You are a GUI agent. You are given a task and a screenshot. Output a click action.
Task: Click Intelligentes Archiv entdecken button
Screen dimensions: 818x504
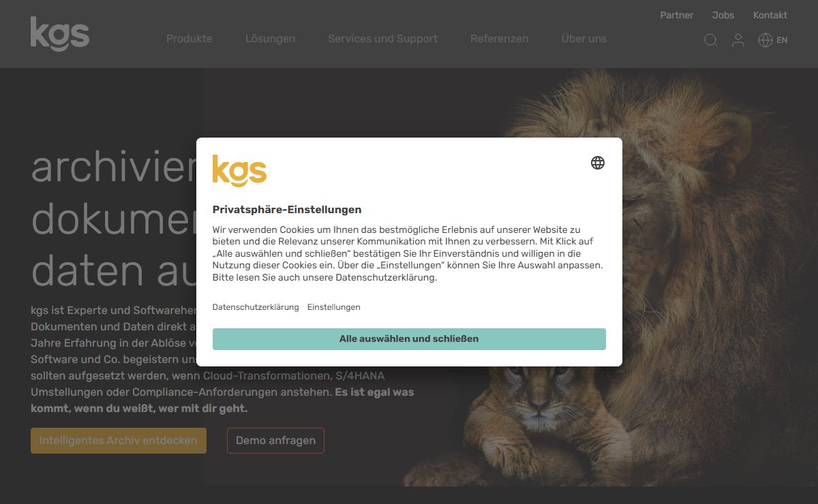pyautogui.click(x=119, y=441)
